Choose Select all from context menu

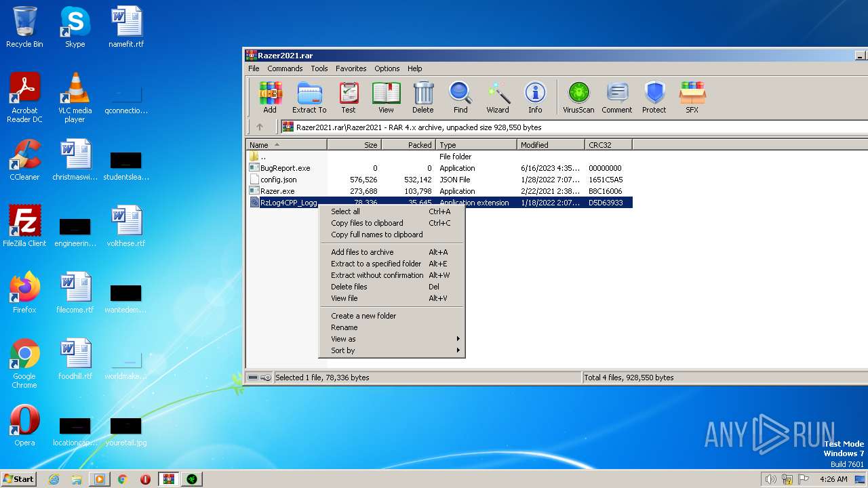click(x=392, y=211)
